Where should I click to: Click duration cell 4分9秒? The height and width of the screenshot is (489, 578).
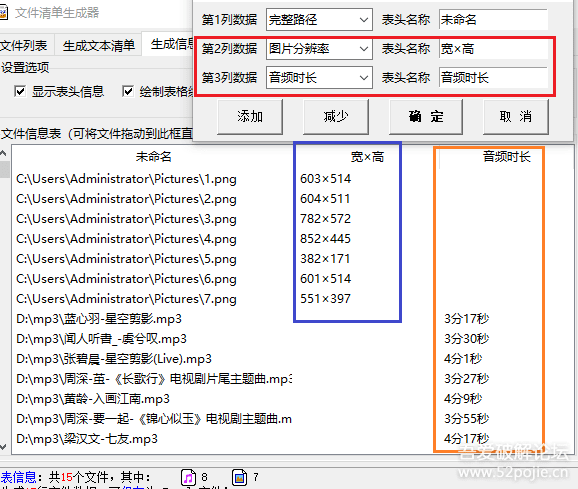[x=463, y=398]
